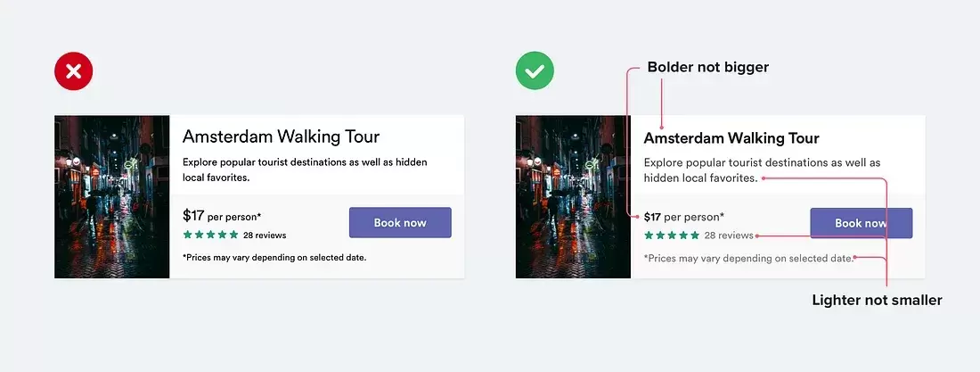Click the bold $17 price in right card

tap(652, 218)
